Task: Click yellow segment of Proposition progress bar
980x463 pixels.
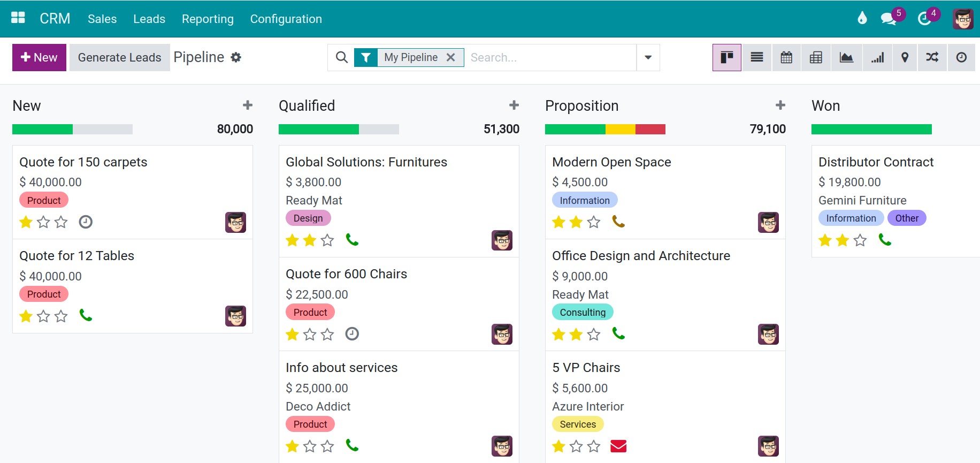Action: (621, 129)
